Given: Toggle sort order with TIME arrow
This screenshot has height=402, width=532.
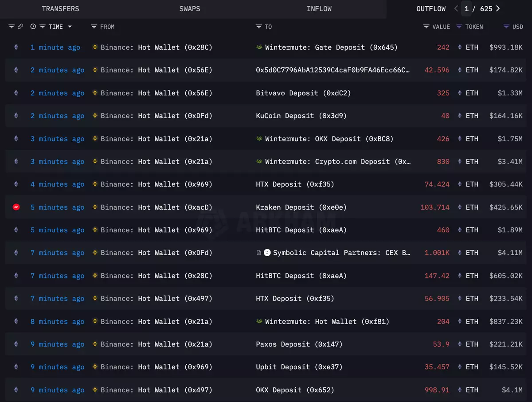Looking at the screenshot, I should [x=70, y=27].
